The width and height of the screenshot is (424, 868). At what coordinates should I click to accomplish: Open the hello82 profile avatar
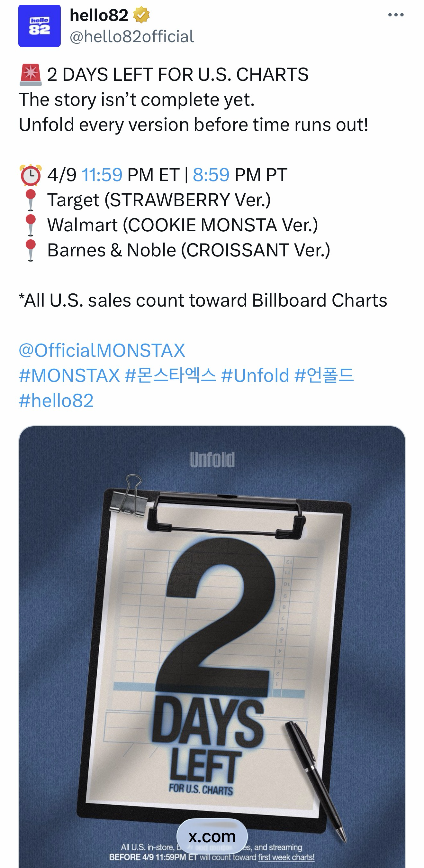point(40,26)
